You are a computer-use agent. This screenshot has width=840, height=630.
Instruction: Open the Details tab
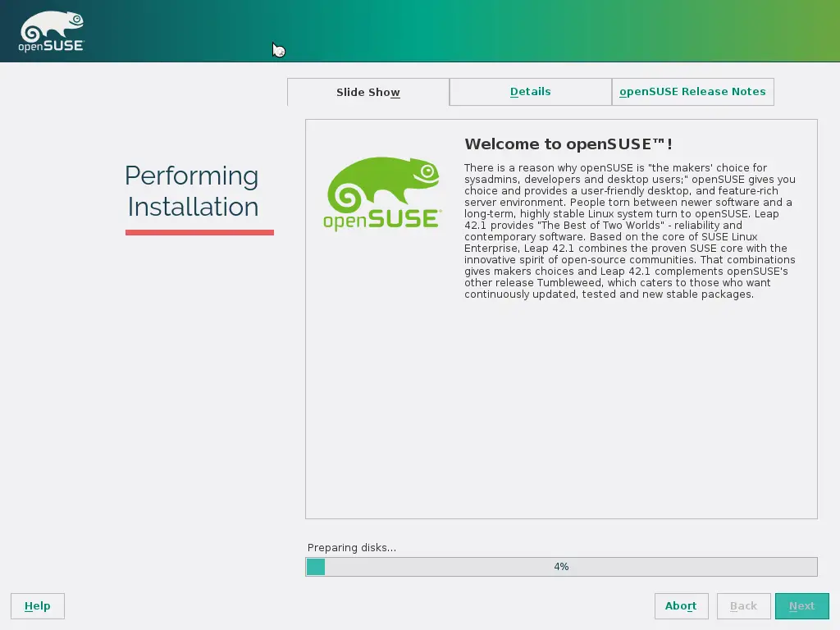click(531, 92)
